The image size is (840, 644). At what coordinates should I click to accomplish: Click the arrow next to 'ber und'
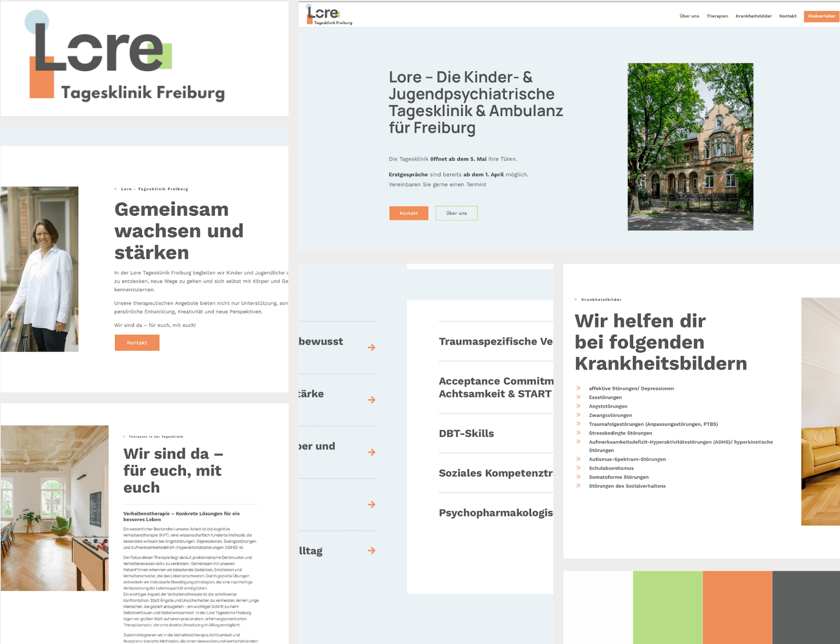tap(371, 452)
